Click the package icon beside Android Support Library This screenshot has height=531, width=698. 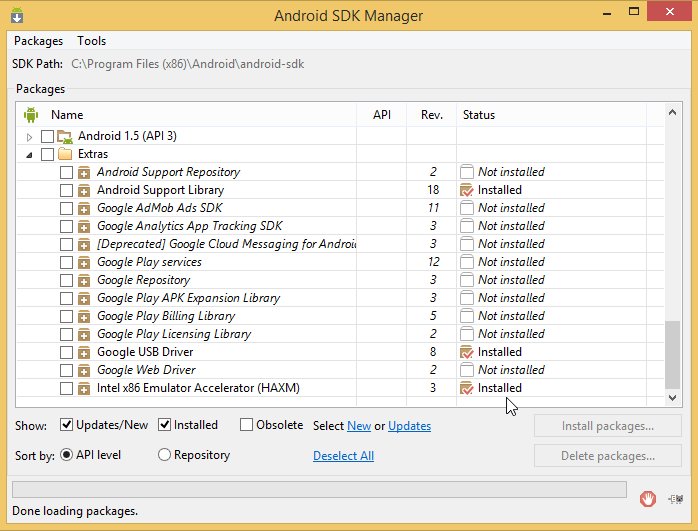click(x=84, y=191)
